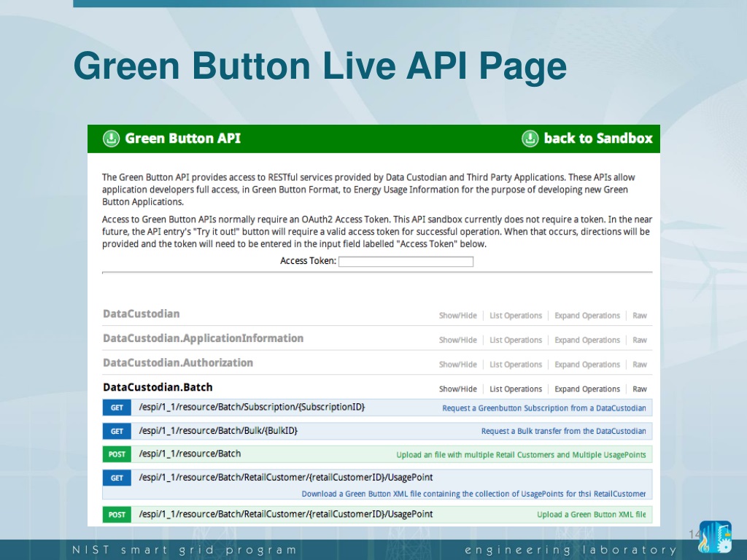
Task: Click the Green Button API download logo icon
Action: coord(111,139)
